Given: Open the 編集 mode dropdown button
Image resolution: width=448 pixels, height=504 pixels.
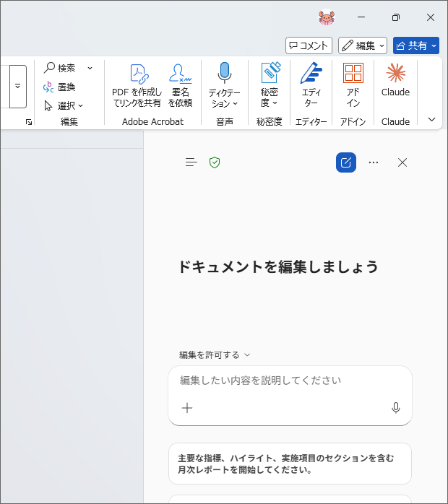Looking at the screenshot, I should pos(363,45).
